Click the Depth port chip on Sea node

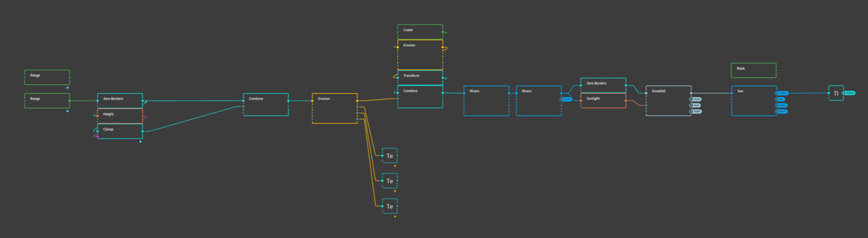782,105
